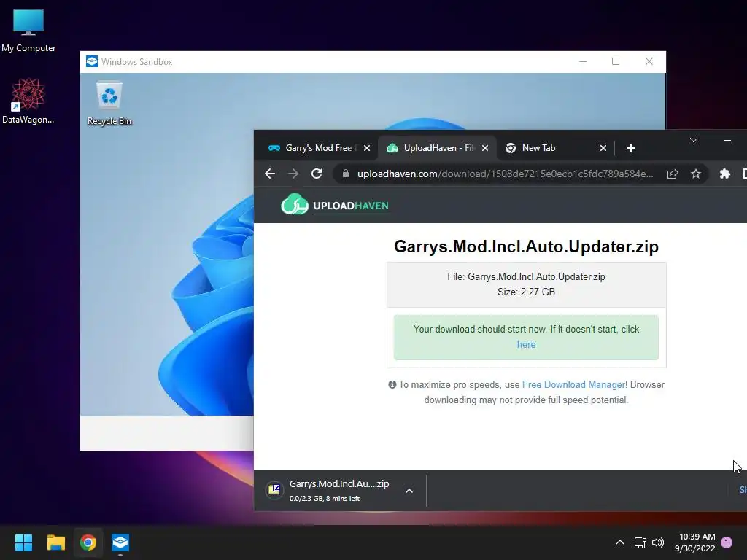Open Chrome extensions puzzle icon
Image resolution: width=747 pixels, height=560 pixels.
(724, 174)
